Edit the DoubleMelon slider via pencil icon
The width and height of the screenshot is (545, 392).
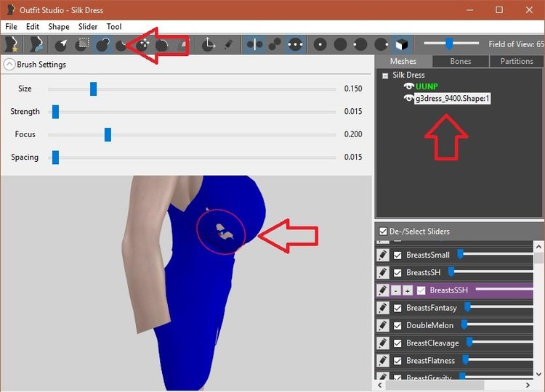[x=383, y=326]
